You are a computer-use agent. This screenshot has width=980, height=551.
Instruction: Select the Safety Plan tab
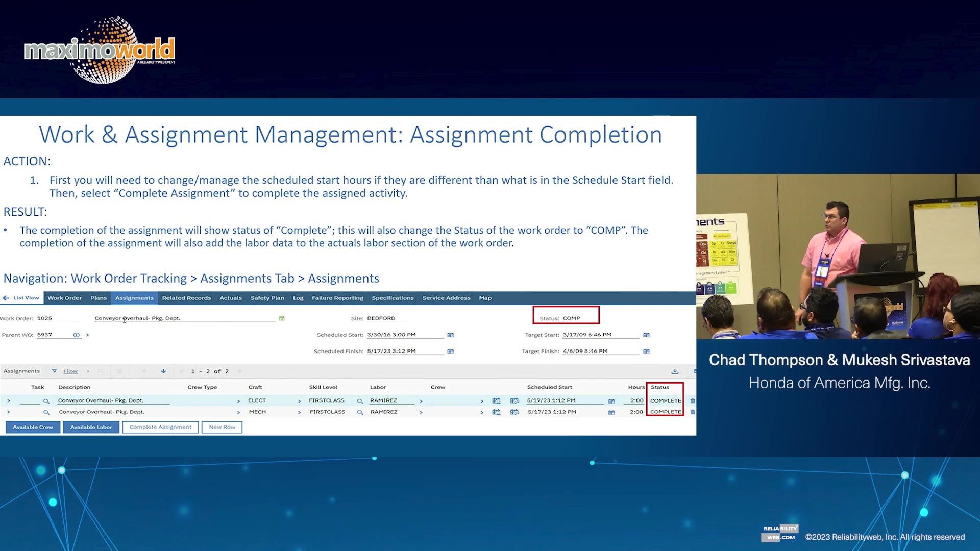point(267,298)
